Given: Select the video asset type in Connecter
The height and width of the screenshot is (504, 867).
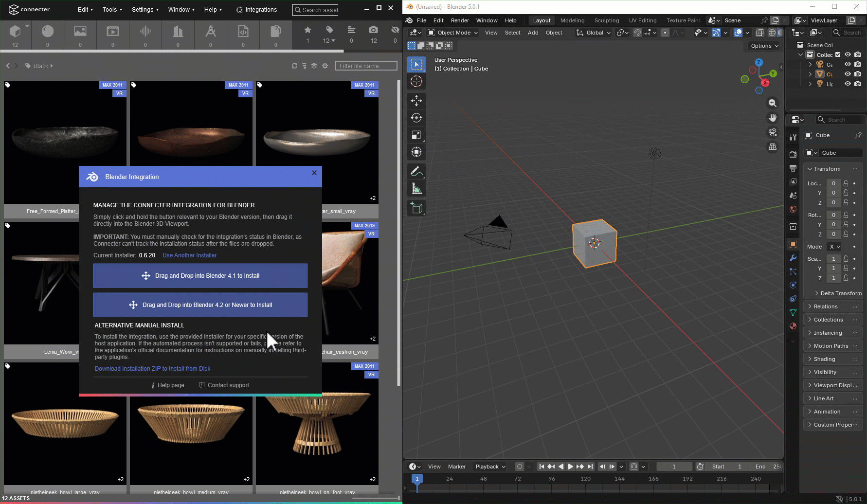Looking at the screenshot, I should click(113, 32).
